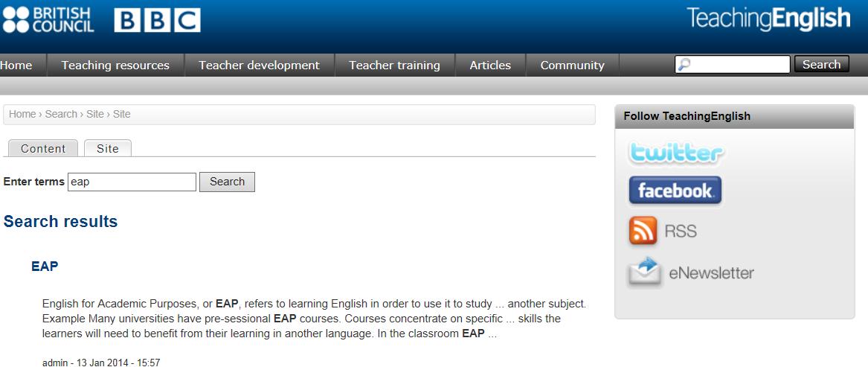Screen dimensions: 868x367
Task: Open the Teaching resources menu
Action: tap(115, 66)
